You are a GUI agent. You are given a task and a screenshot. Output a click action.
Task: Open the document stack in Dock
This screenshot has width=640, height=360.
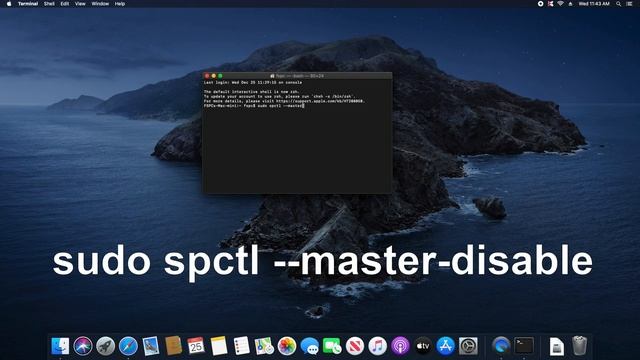pos(556,346)
